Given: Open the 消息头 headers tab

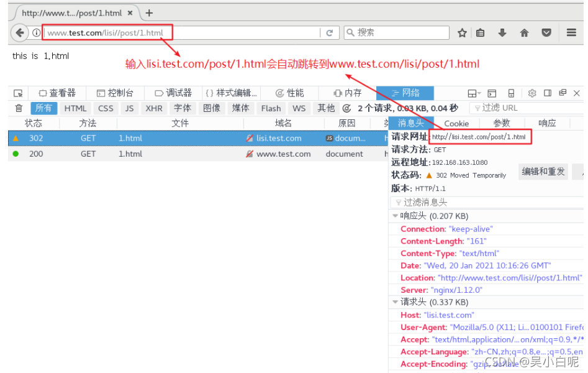Looking at the screenshot, I should [x=411, y=123].
